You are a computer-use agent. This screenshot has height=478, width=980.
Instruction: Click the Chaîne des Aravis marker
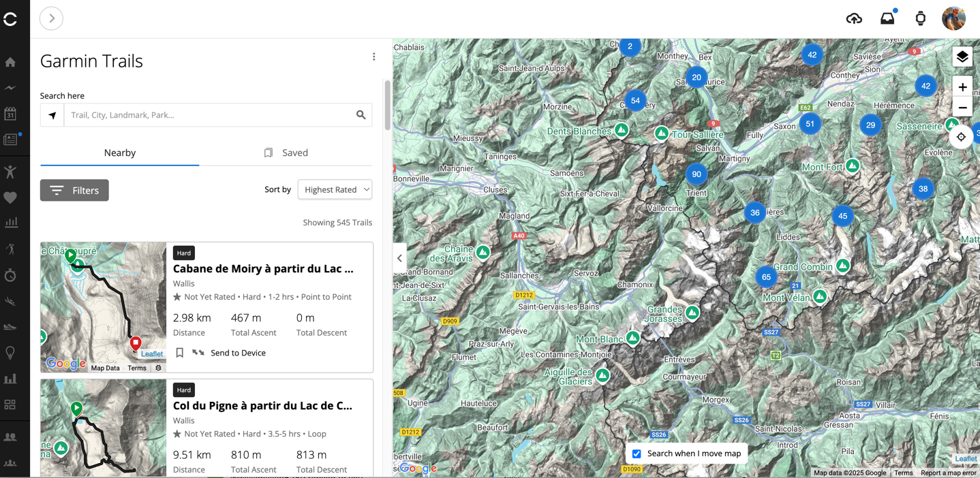(483, 253)
